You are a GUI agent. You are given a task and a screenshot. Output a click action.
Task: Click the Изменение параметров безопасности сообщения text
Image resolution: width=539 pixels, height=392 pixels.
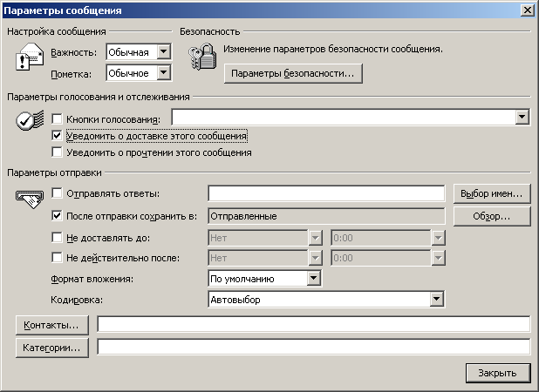[333, 49]
